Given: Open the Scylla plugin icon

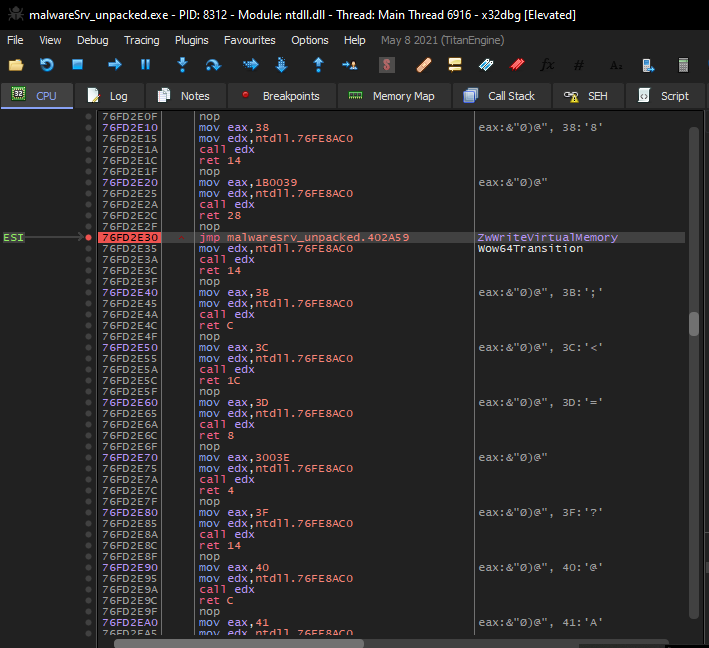Looking at the screenshot, I should [x=386, y=65].
